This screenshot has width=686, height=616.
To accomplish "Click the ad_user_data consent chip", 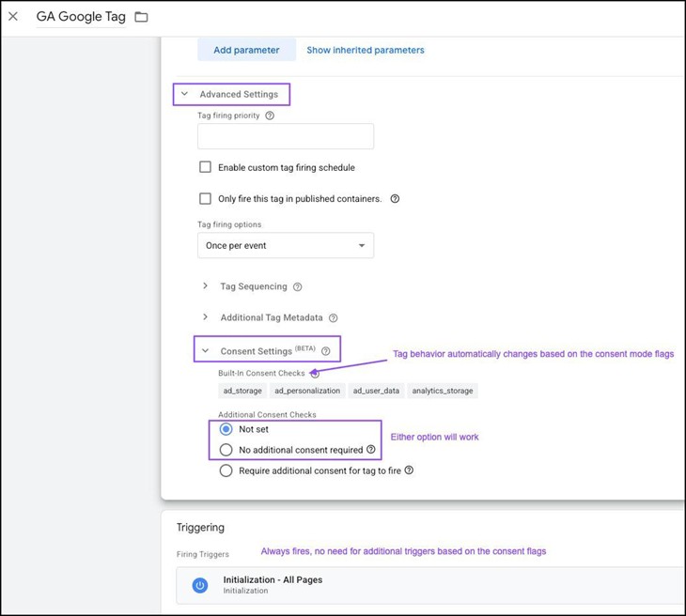I will click(x=376, y=391).
